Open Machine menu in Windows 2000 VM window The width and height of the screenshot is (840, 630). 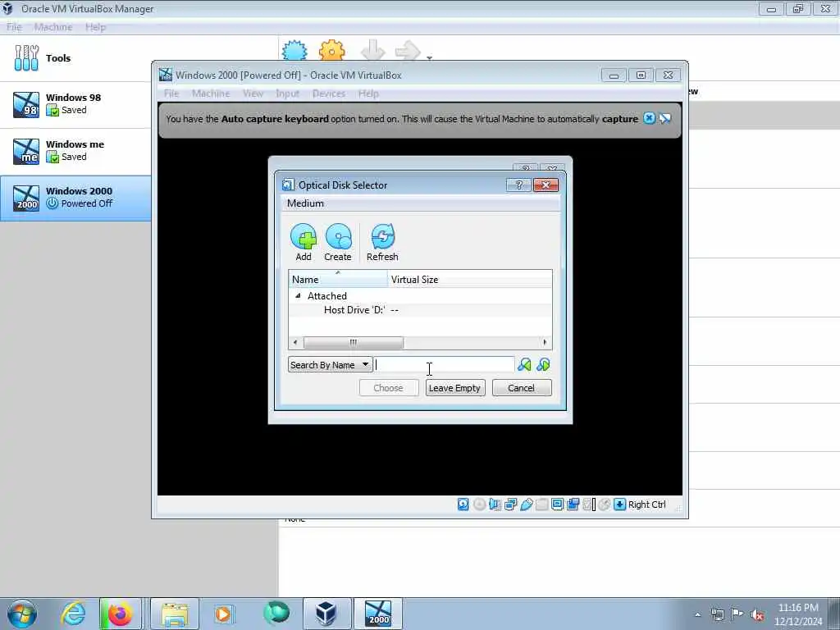tap(211, 94)
